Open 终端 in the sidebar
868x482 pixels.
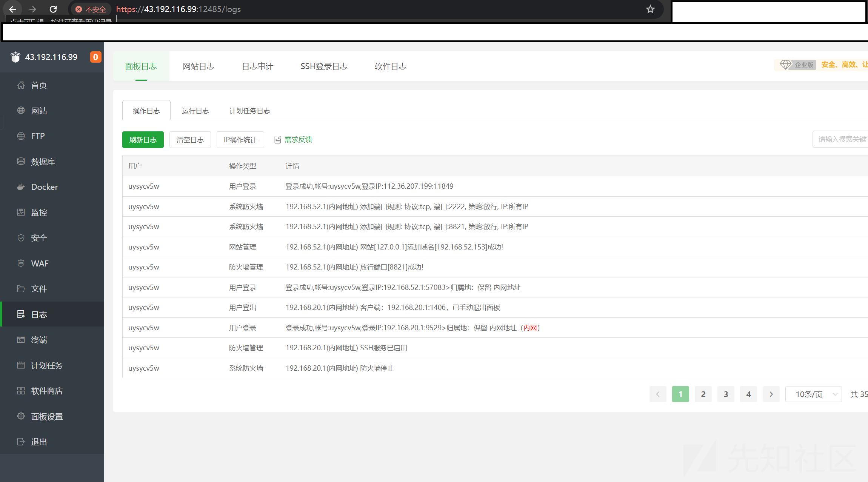pyautogui.click(x=53, y=340)
